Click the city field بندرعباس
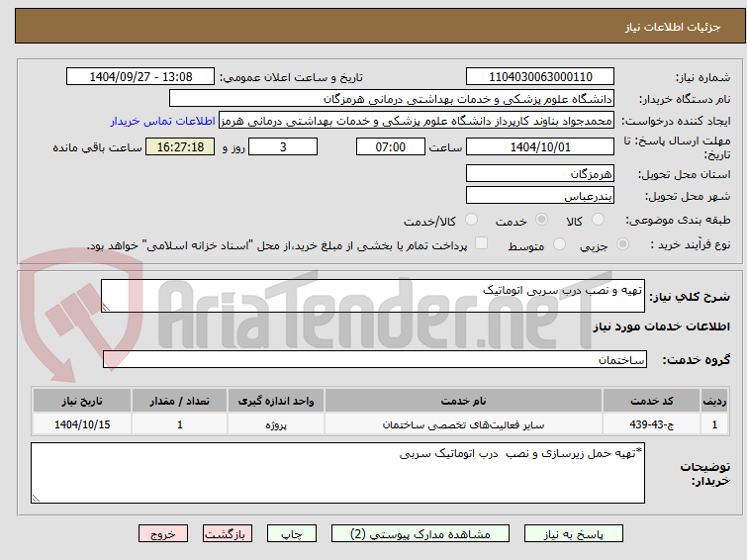 540,195
